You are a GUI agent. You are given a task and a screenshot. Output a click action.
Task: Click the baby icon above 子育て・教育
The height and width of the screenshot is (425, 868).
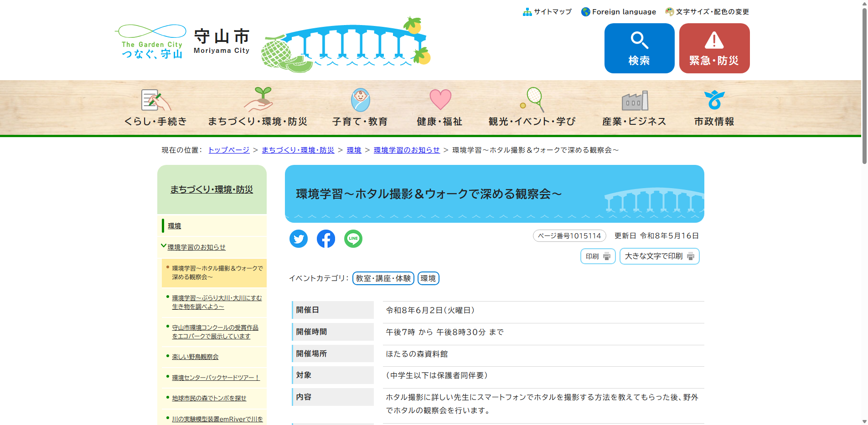(x=360, y=100)
